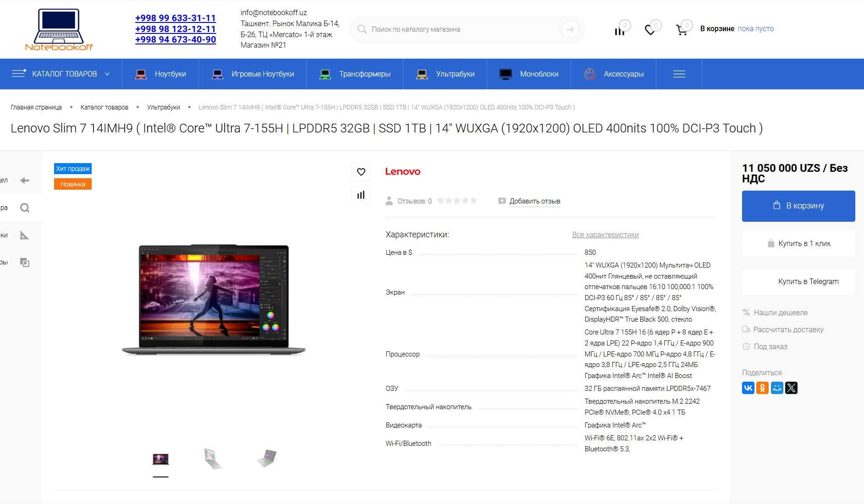The image size is (864, 504).
Task: Share the product on VK
Action: pos(748,388)
